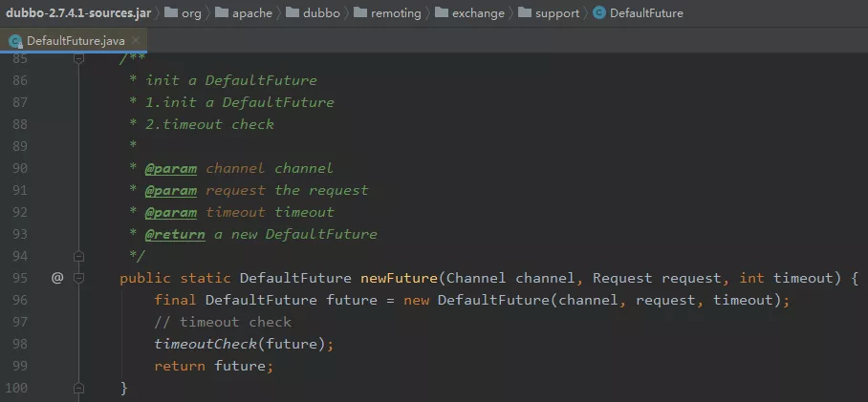
Task: Close the DefaultFuture.java tab
Action: pos(136,40)
